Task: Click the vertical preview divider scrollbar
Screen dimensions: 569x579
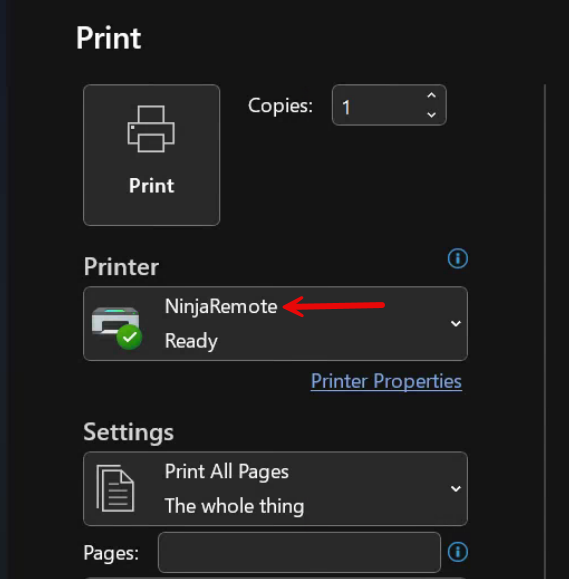Action: click(545, 331)
